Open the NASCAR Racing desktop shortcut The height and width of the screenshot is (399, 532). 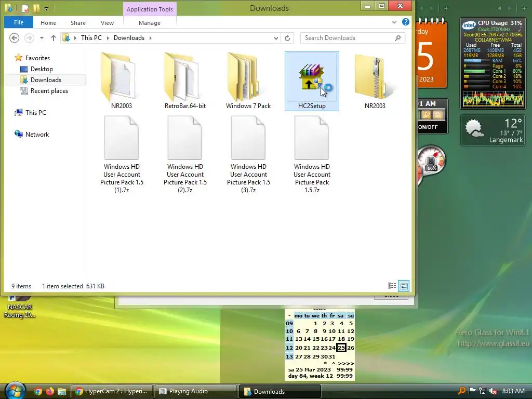click(20, 307)
